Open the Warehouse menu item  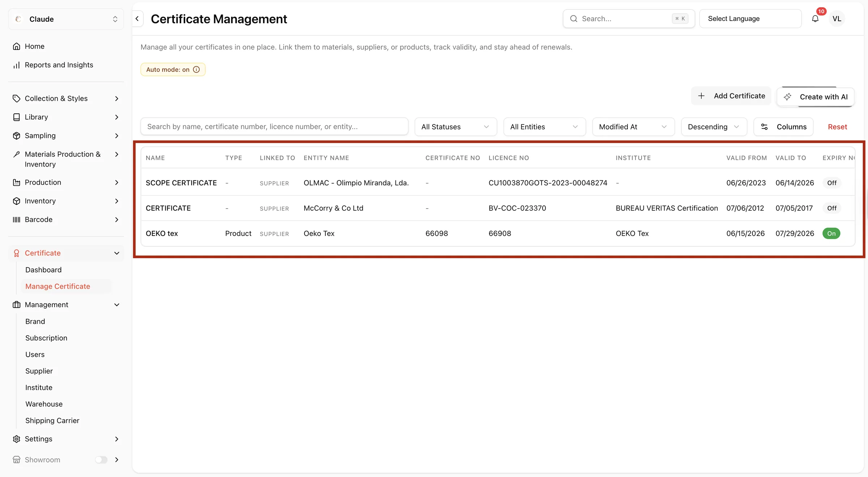(44, 404)
